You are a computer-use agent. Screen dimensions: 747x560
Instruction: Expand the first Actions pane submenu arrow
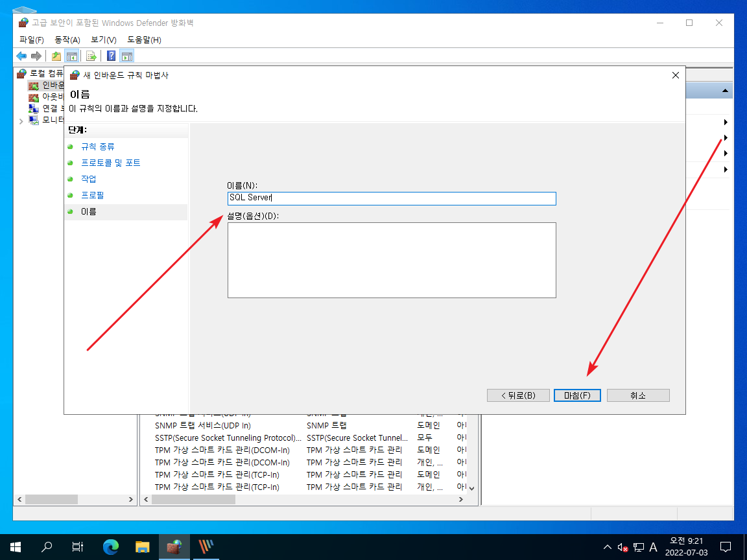click(x=726, y=122)
